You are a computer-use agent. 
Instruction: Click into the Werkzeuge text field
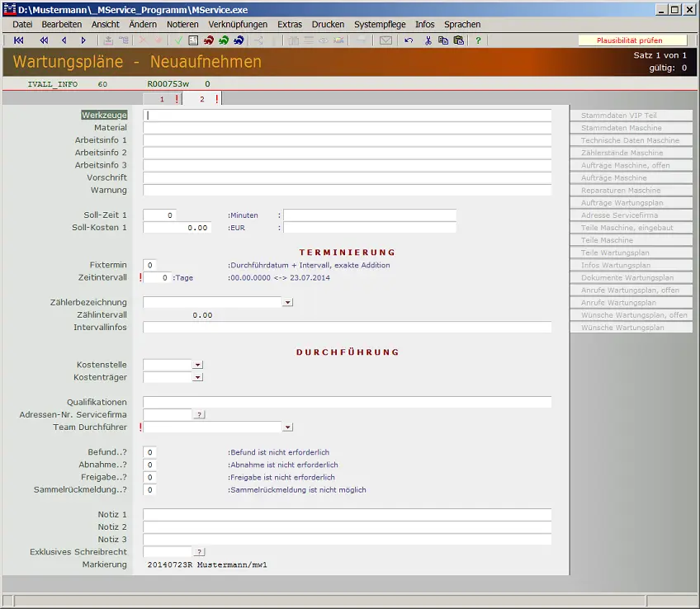[x=347, y=116]
